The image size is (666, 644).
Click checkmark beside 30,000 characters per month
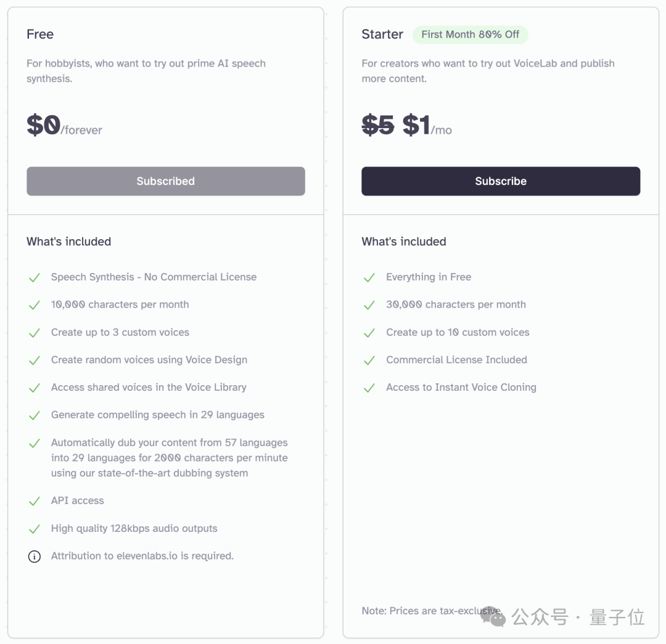coord(369,305)
